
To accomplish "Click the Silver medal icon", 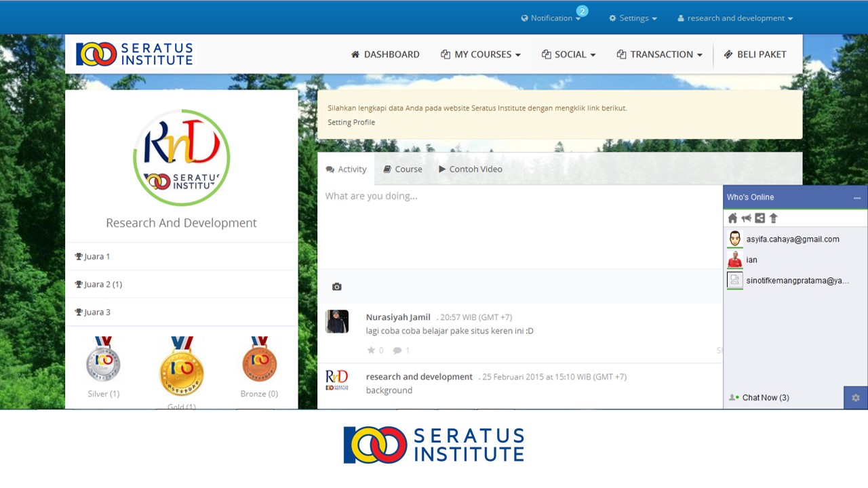I will point(103,359).
